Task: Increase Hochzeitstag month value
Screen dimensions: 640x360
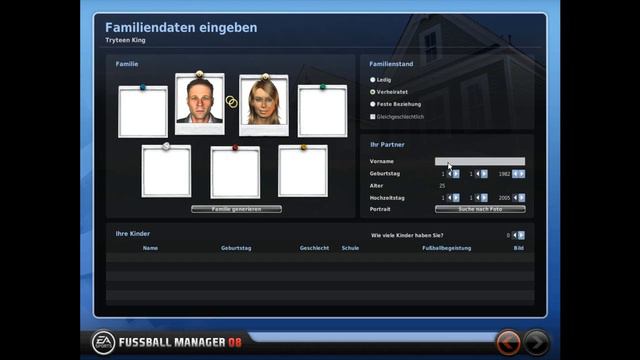Action: tap(484, 198)
